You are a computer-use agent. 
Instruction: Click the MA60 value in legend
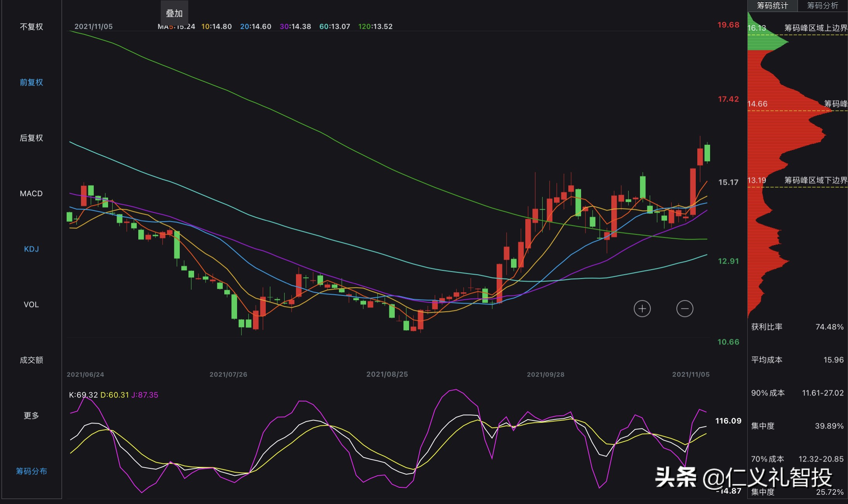click(x=335, y=26)
